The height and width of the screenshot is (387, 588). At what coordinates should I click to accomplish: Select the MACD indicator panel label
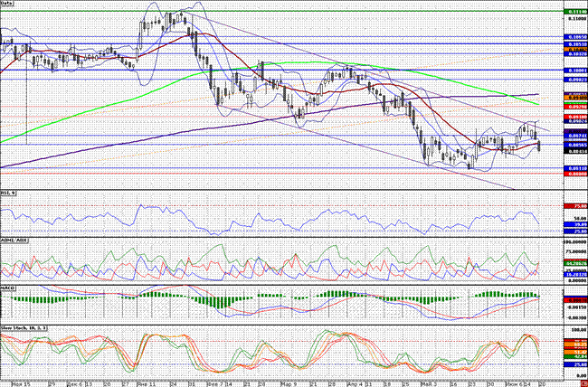point(7,289)
